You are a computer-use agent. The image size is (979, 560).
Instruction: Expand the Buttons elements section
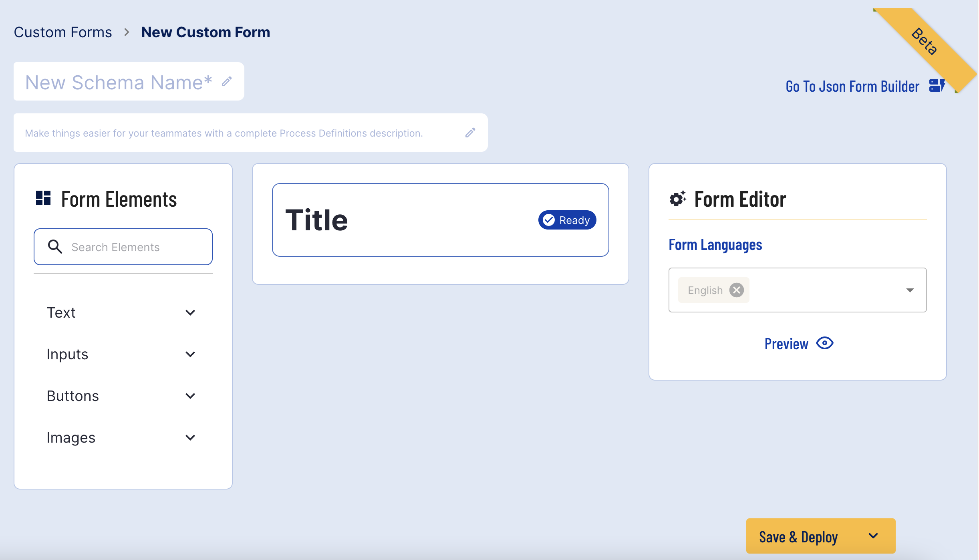click(x=190, y=396)
